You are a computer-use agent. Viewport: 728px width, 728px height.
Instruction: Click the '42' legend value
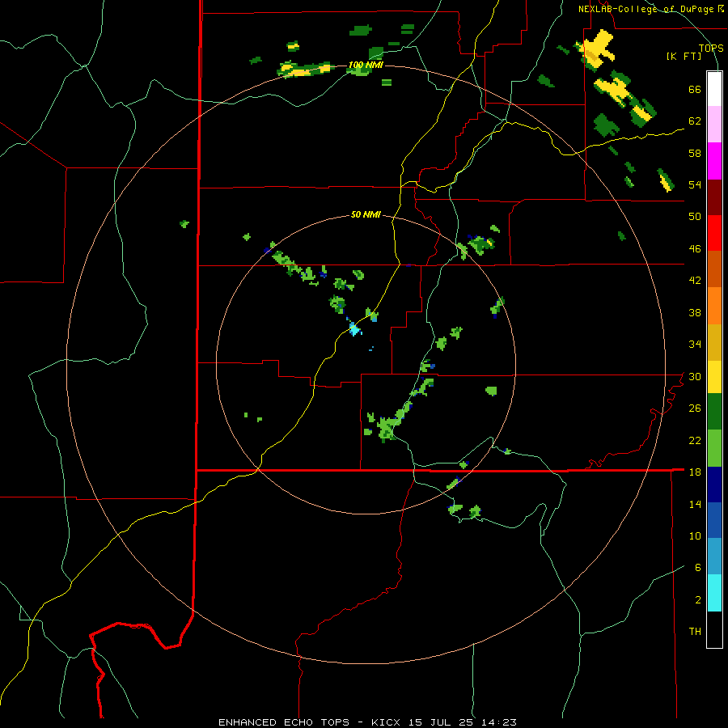click(x=695, y=281)
